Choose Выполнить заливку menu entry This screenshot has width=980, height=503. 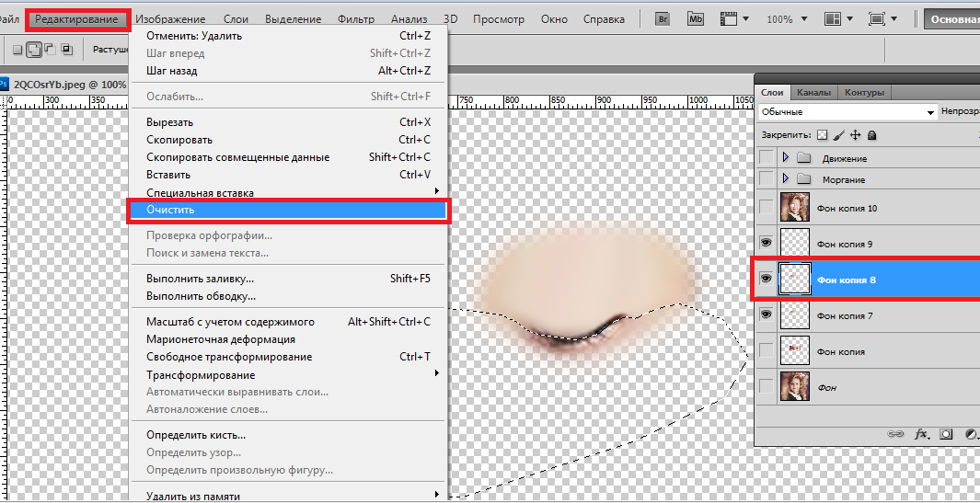288,278
